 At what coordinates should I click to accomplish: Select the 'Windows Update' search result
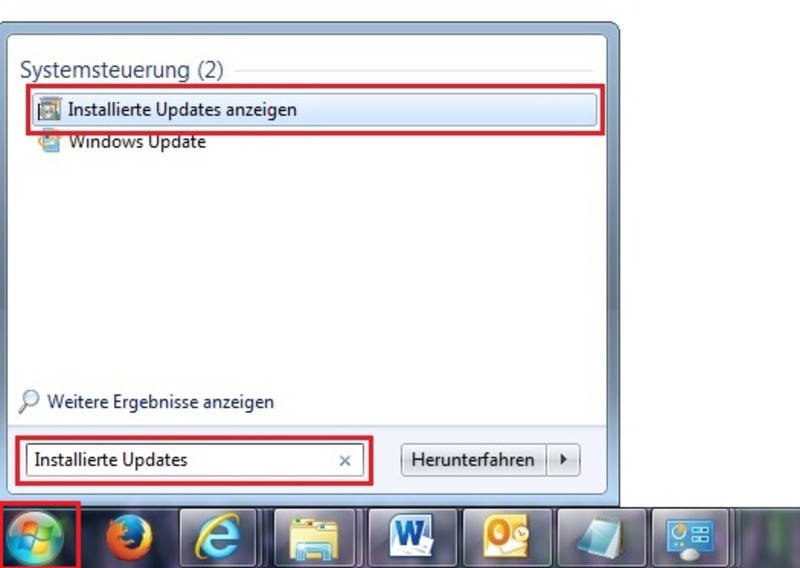[x=137, y=142]
